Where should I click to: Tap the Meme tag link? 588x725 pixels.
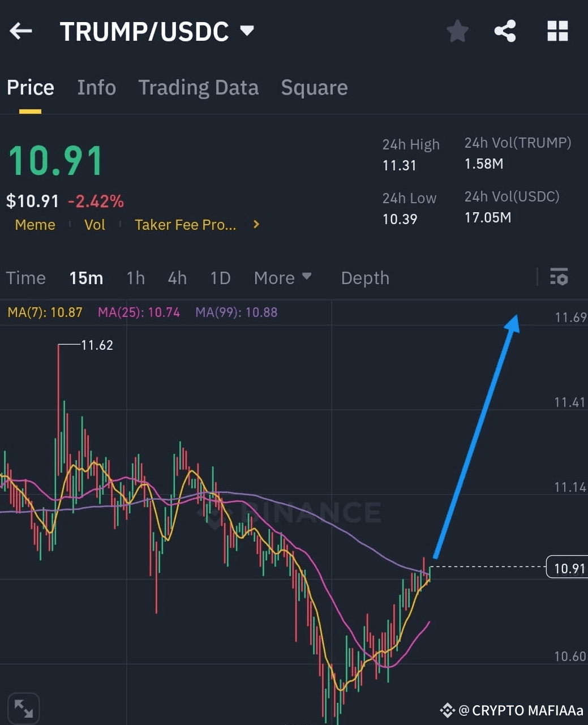point(35,225)
